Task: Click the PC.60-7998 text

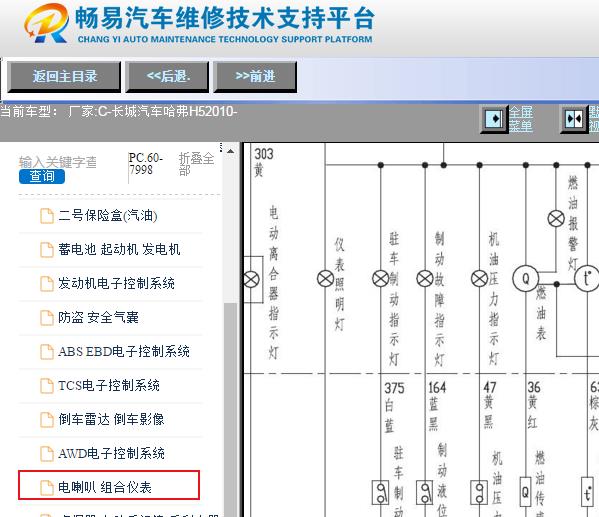Action: click(x=146, y=164)
